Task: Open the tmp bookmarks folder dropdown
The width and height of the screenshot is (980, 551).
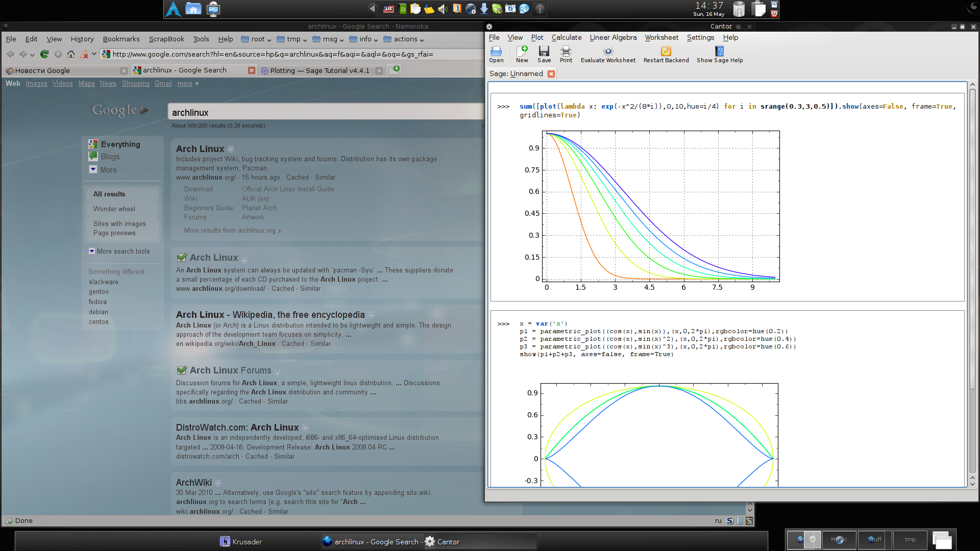Action: [291, 39]
